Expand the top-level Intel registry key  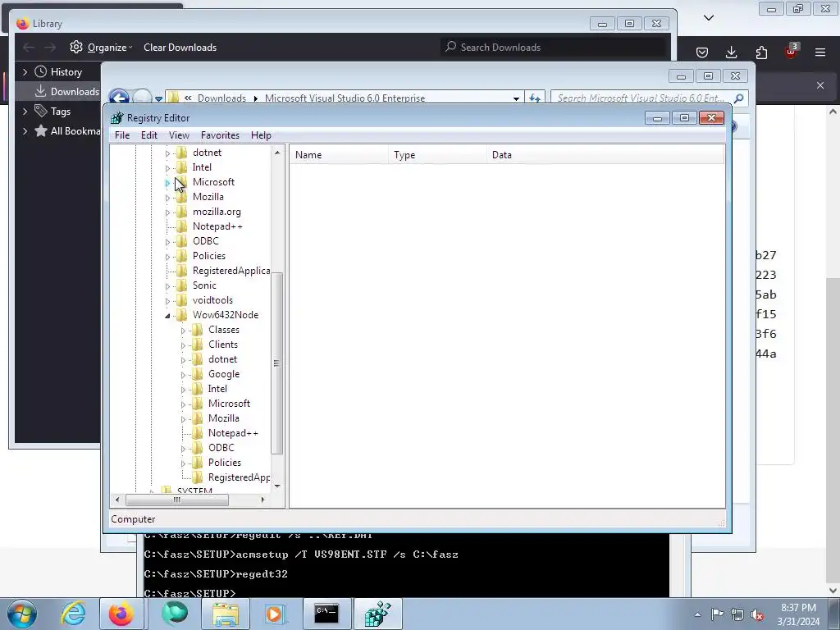[x=167, y=168]
